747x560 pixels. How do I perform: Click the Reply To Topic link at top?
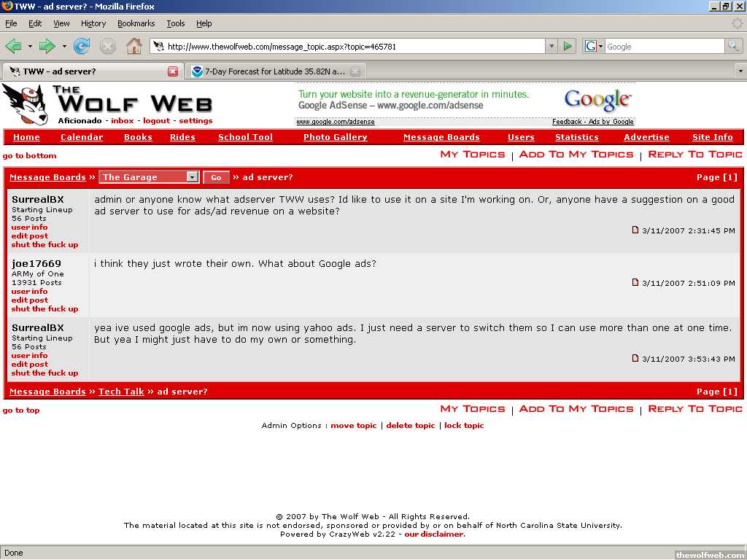pyautogui.click(x=694, y=155)
